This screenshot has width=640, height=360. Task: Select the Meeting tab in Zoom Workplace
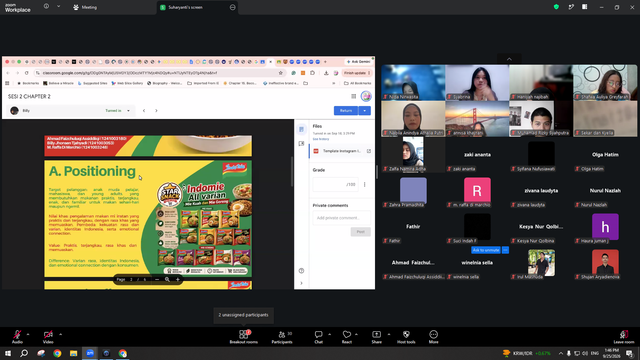click(x=85, y=7)
